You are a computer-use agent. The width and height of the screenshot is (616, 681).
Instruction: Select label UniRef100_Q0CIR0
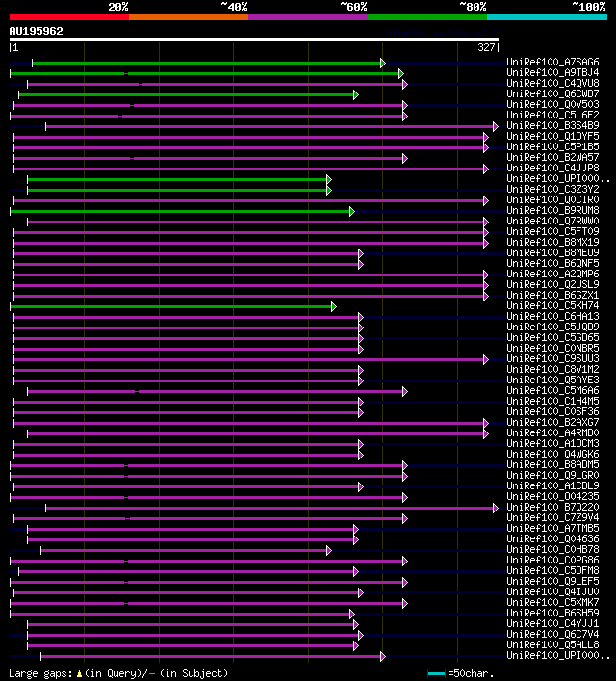[552, 199]
